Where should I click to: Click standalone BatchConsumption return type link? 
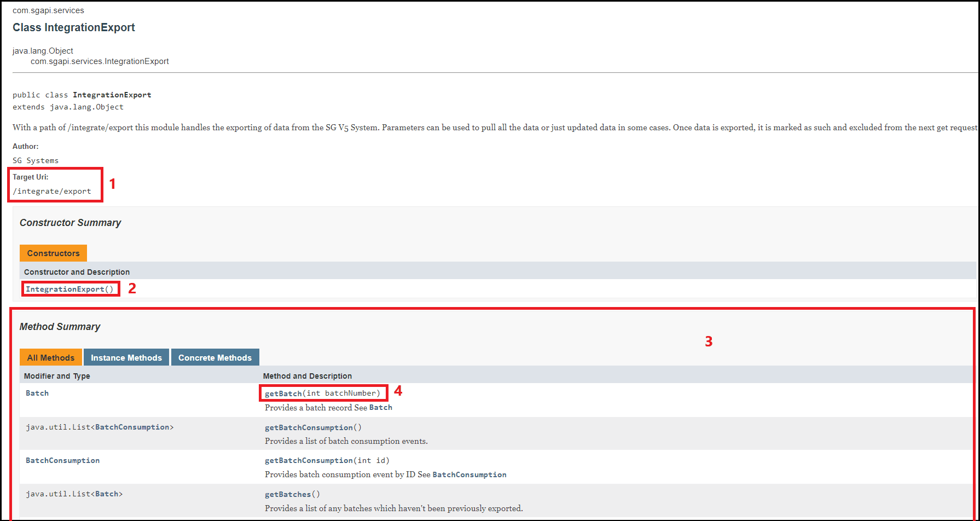point(62,460)
